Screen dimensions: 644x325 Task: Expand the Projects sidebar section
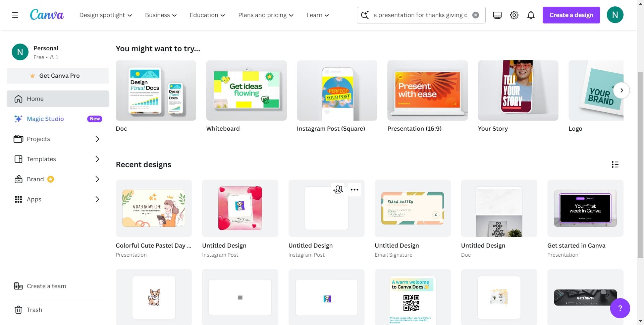(x=97, y=139)
